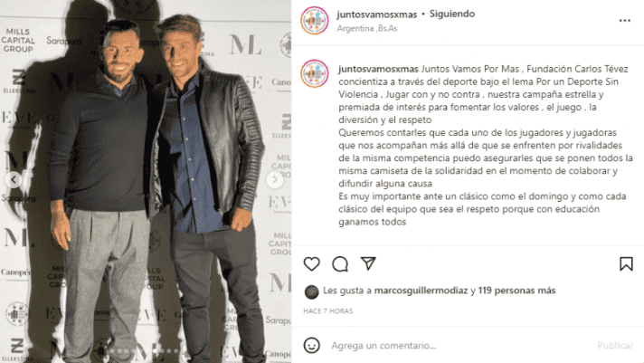This screenshot has width=644, height=363.
Task: Like the post with the heart icon
Action: click(312, 264)
